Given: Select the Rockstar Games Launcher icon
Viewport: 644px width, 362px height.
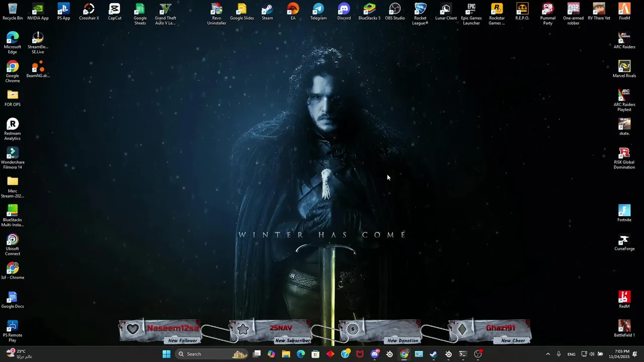Looking at the screenshot, I should [497, 14].
